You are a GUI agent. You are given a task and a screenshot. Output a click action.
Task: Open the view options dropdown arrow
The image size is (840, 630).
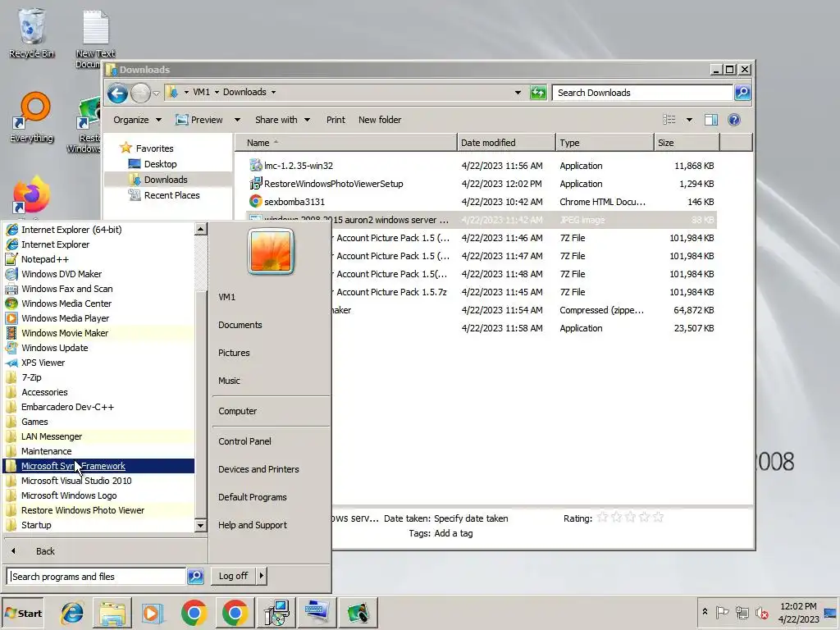click(x=689, y=120)
